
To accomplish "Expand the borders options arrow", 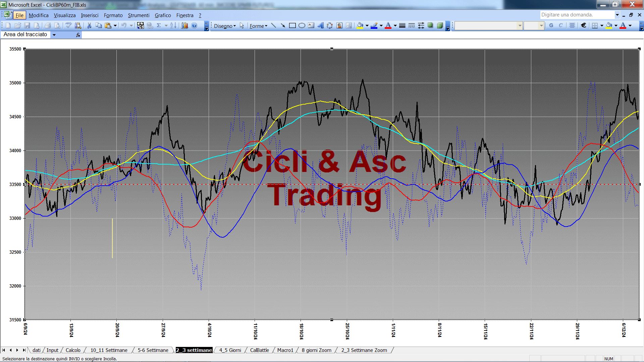I will tap(602, 25).
